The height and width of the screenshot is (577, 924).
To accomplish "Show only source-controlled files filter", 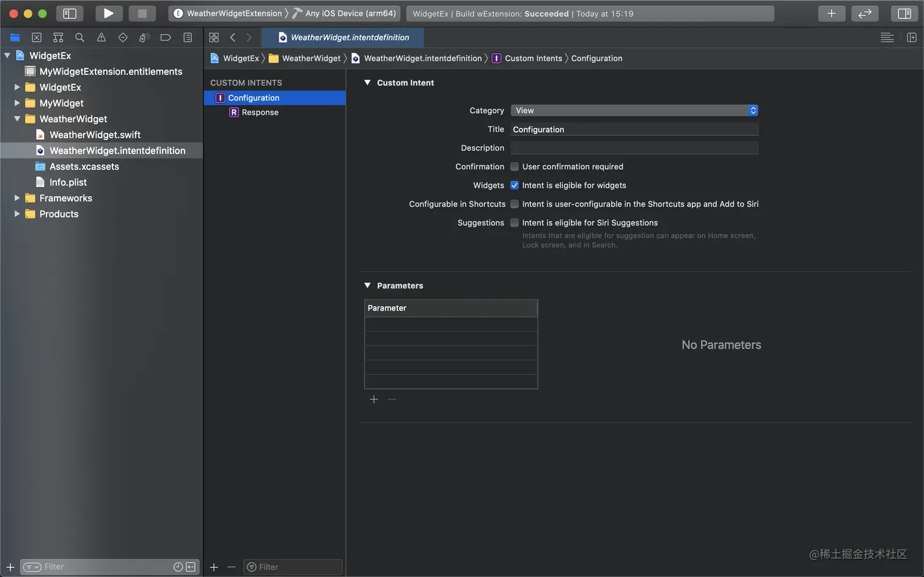I will 191,567.
